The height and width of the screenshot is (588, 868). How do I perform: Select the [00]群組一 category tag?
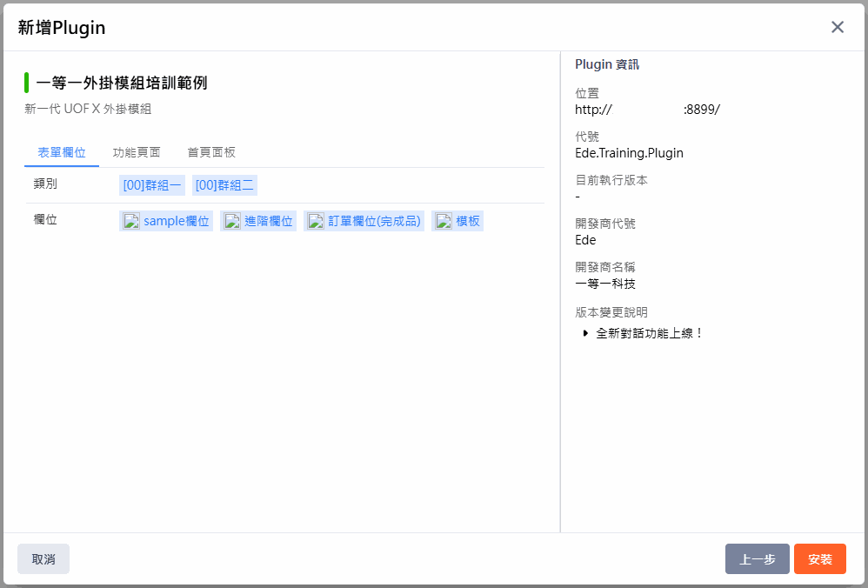click(x=152, y=185)
